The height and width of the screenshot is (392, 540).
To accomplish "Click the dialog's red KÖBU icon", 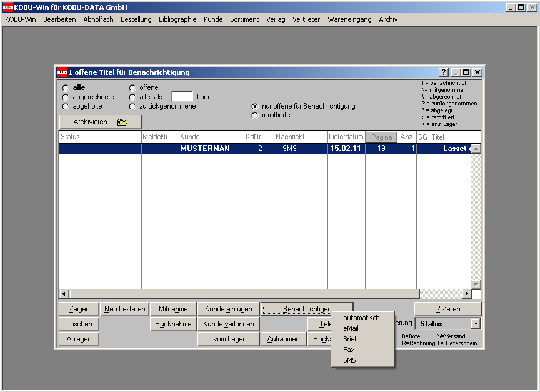I will [x=62, y=72].
